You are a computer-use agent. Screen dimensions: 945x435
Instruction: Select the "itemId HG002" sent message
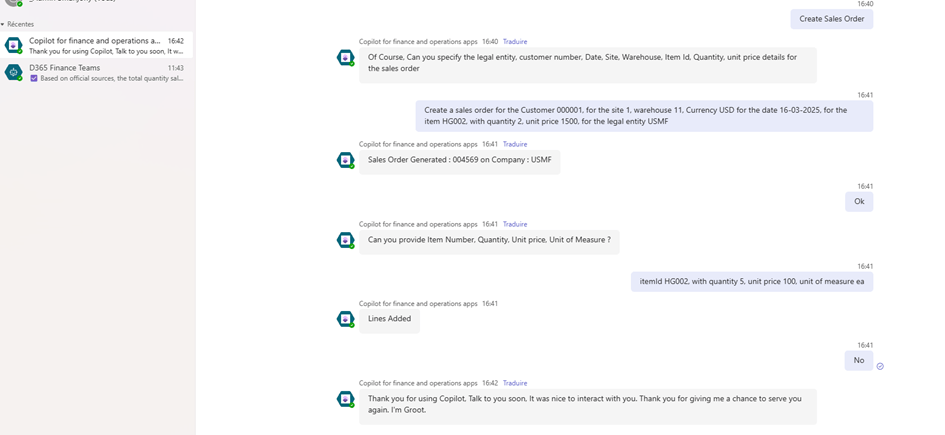[x=752, y=281]
